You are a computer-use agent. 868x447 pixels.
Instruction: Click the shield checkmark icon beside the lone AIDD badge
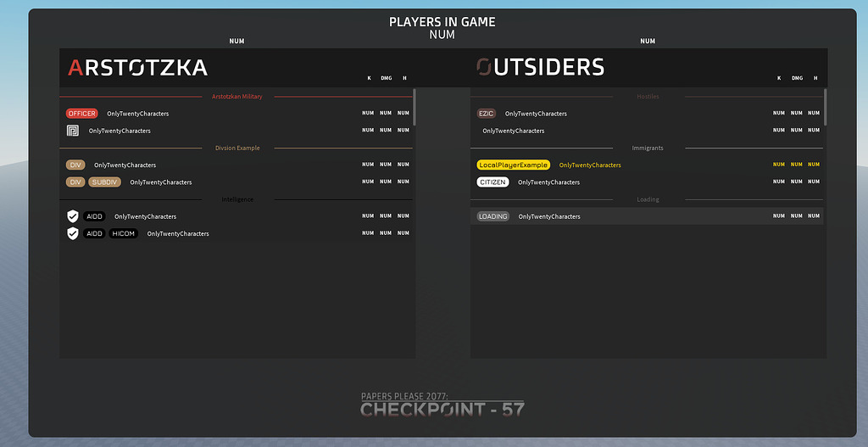point(73,216)
